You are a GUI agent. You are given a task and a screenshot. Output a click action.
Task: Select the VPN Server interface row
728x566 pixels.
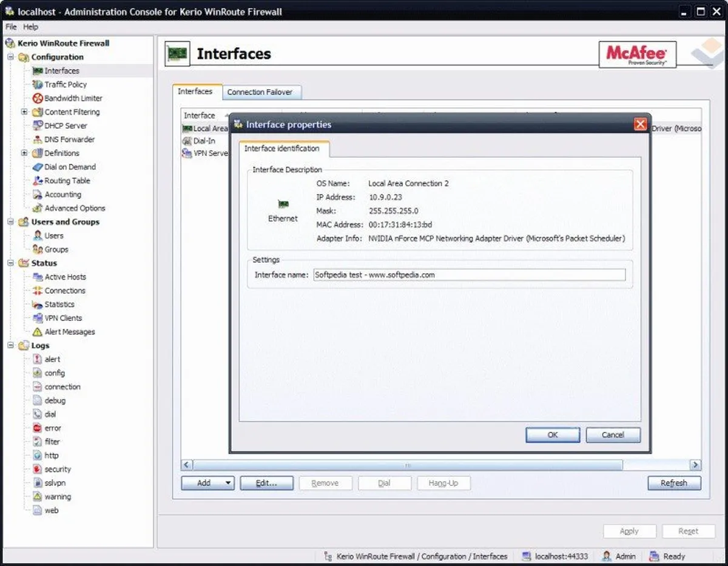pos(205,153)
